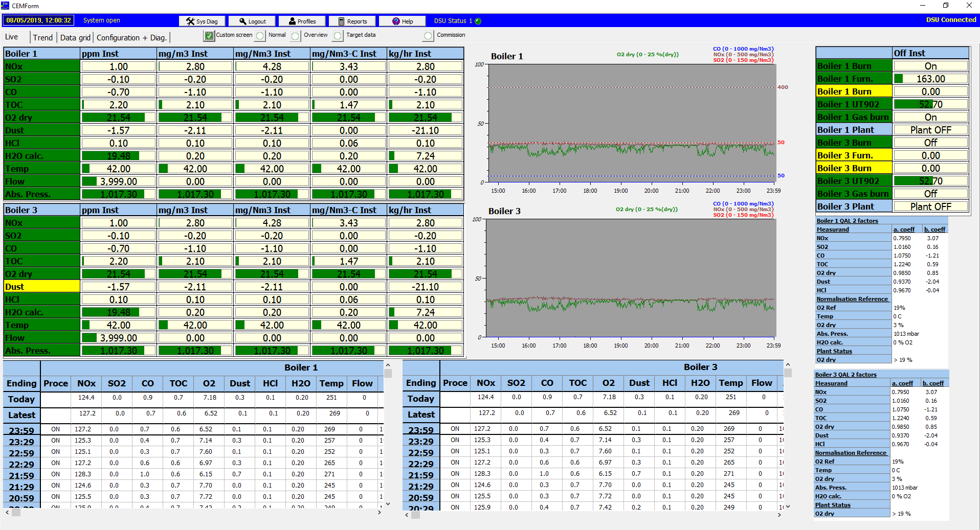
Task: Click the yellow Dust label in Boiler 3
Action: click(x=41, y=287)
